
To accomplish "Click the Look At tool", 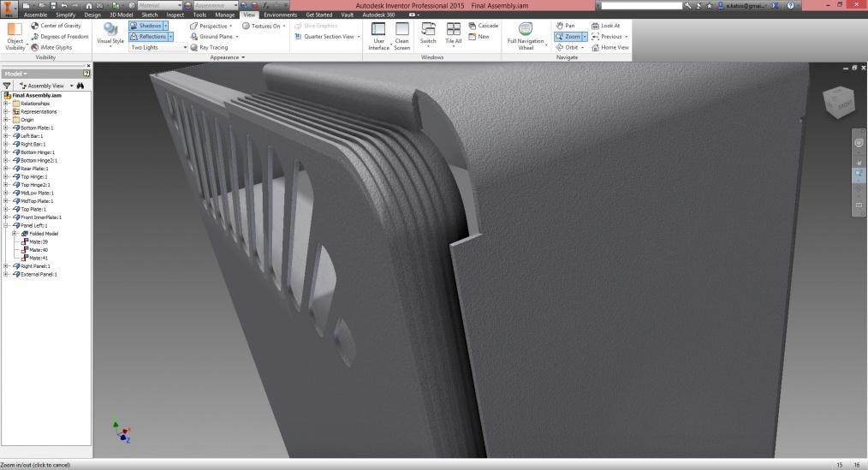I will pos(605,26).
